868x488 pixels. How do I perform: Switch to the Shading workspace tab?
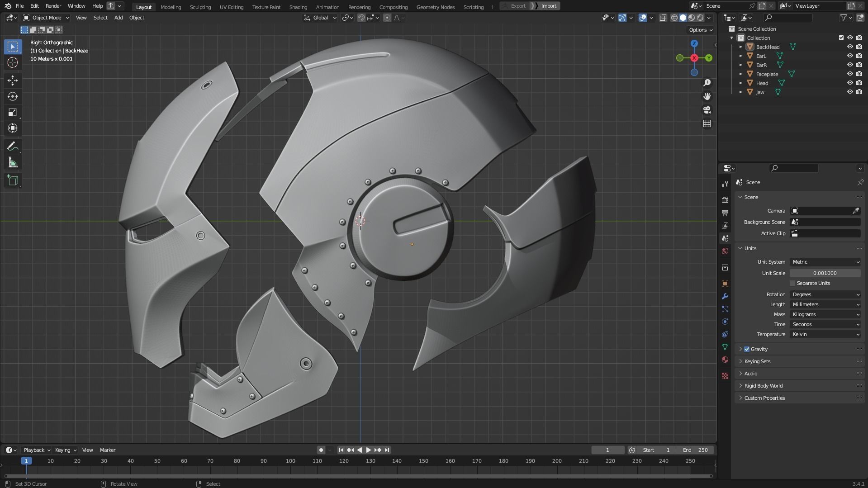[x=298, y=7]
